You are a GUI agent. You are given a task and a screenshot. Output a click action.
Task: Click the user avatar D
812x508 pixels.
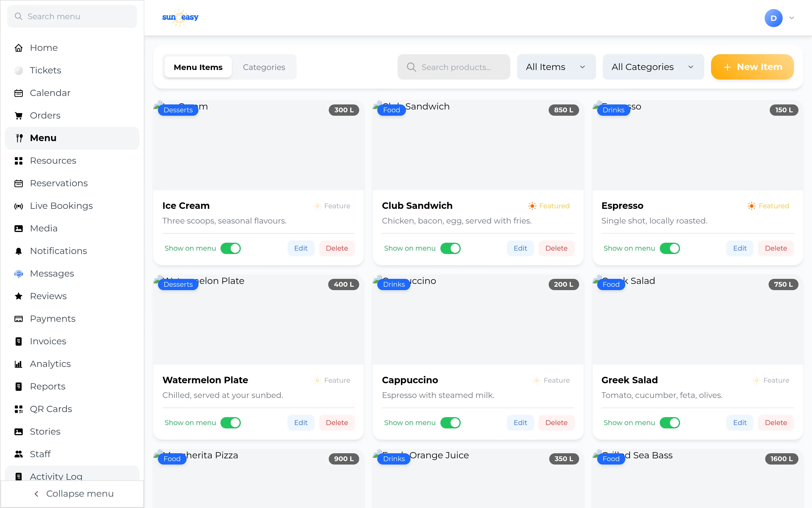(x=773, y=18)
